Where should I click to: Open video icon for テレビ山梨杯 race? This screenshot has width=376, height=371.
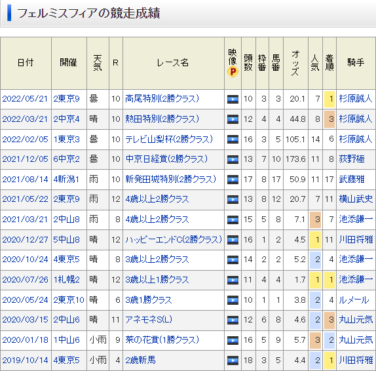(x=233, y=139)
